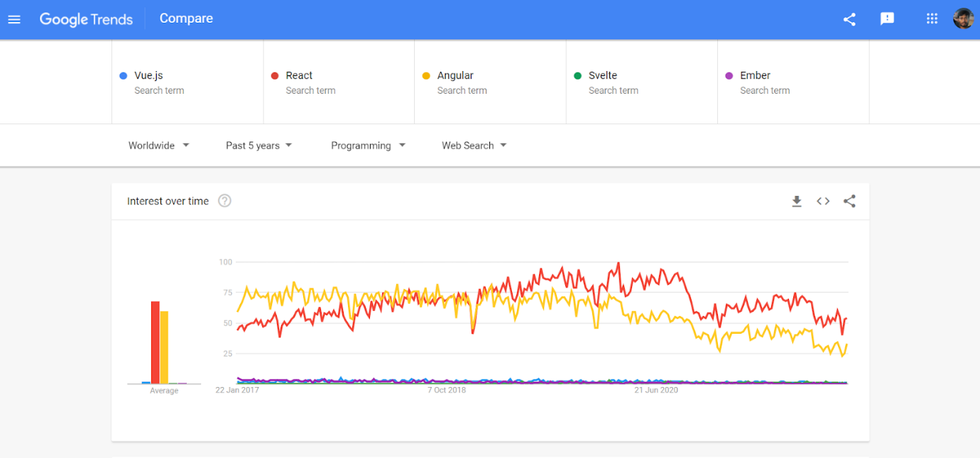The width and height of the screenshot is (980, 458).
Task: Open the Past 5 years dropdown
Action: coord(259,146)
